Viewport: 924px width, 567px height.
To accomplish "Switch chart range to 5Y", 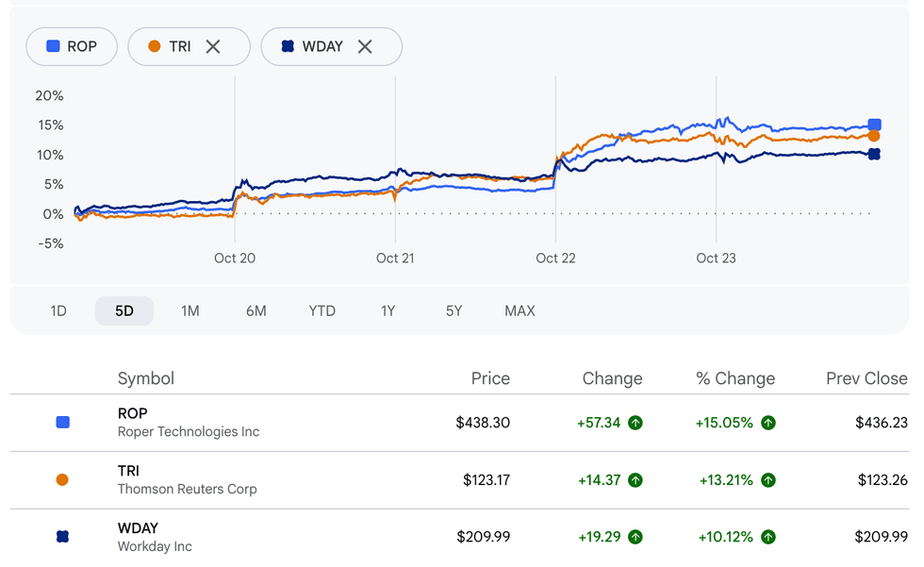I will tap(454, 310).
